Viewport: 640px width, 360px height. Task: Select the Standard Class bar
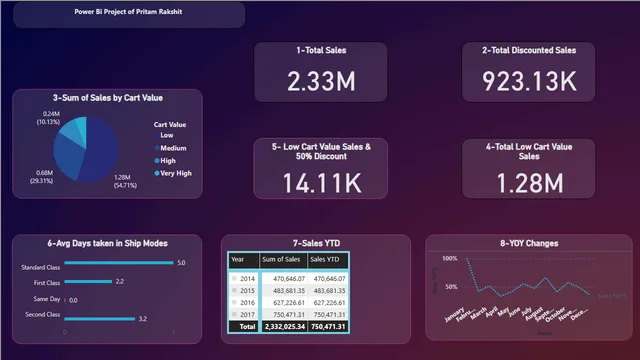coord(119,262)
